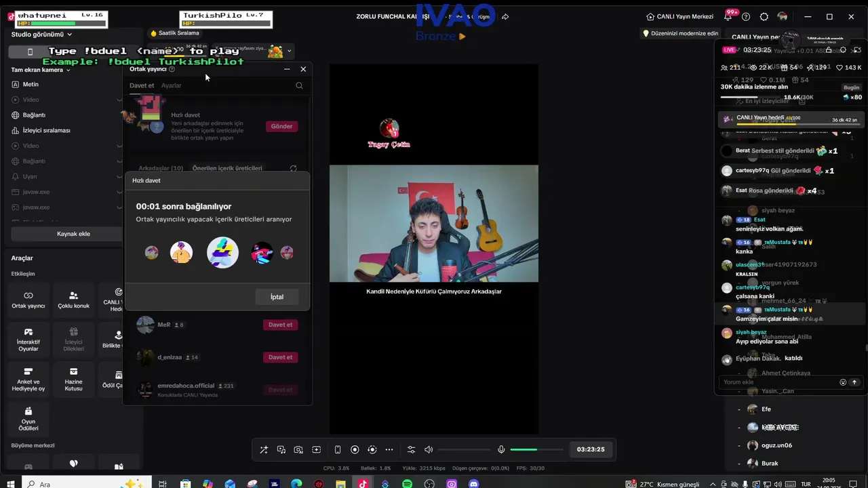The image size is (868, 488).
Task: Refresh the suggested creators list
Action: point(293,168)
